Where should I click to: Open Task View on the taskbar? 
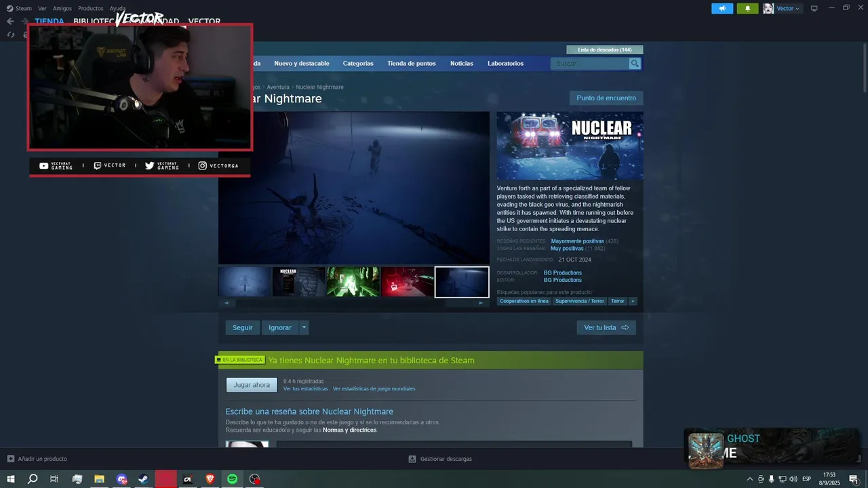(x=54, y=479)
